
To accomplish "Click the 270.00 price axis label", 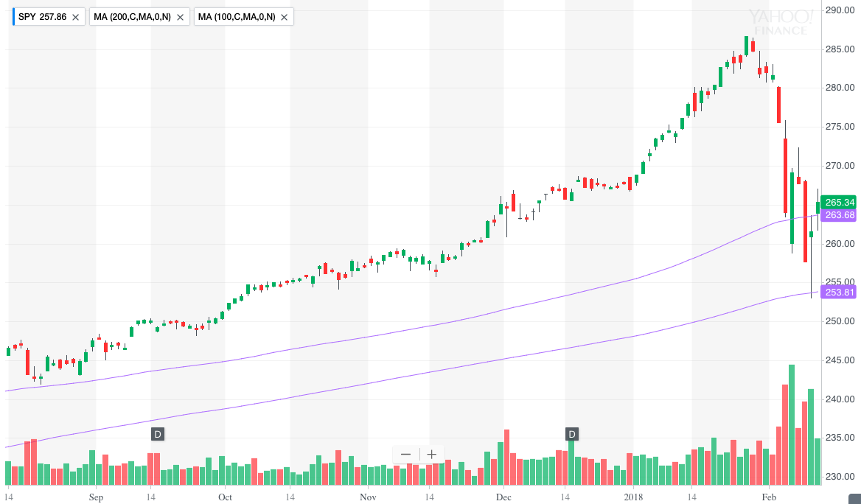I will point(840,165).
